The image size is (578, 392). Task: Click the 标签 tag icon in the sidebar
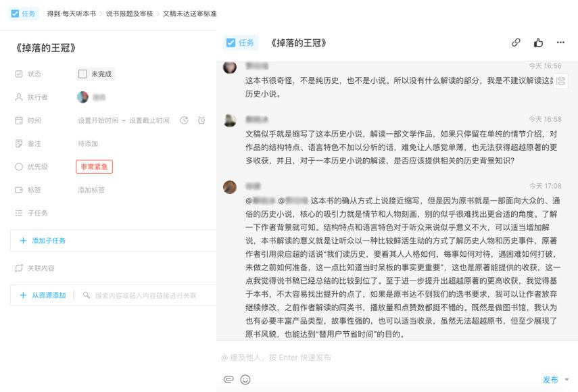18,190
